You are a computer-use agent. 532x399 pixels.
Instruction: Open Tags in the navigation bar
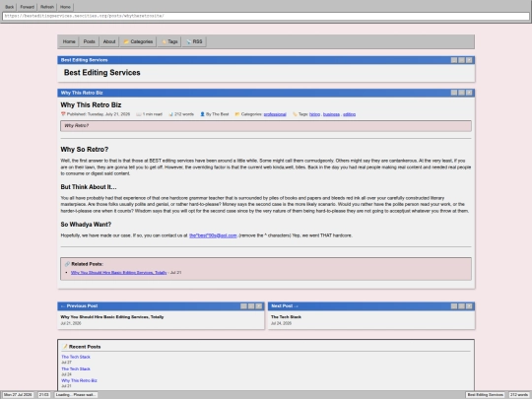pos(169,41)
